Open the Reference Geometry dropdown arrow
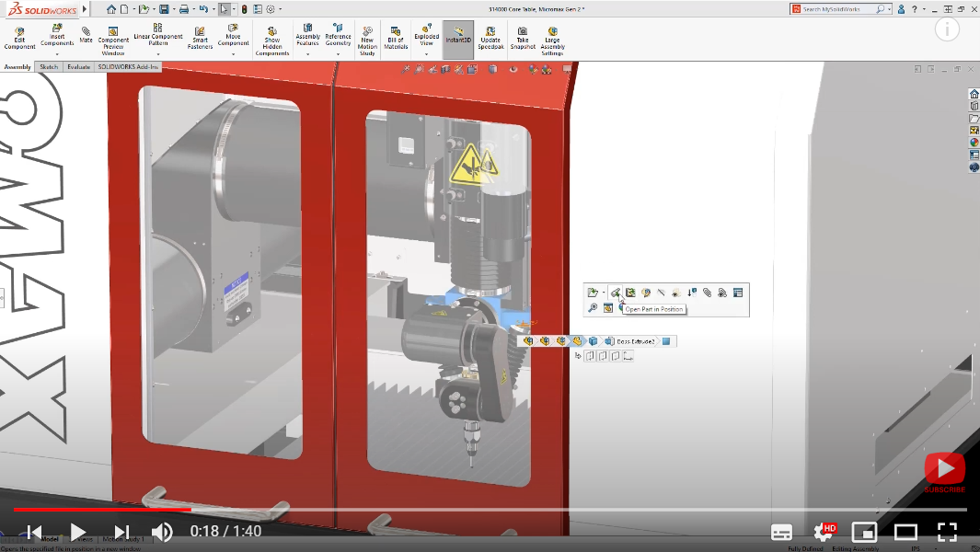The height and width of the screenshot is (552, 980). click(x=338, y=53)
